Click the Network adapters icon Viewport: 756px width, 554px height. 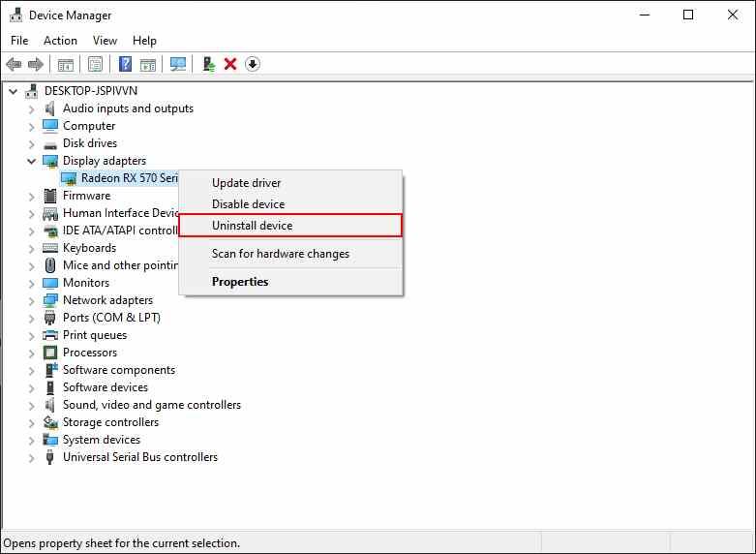pyautogui.click(x=50, y=300)
